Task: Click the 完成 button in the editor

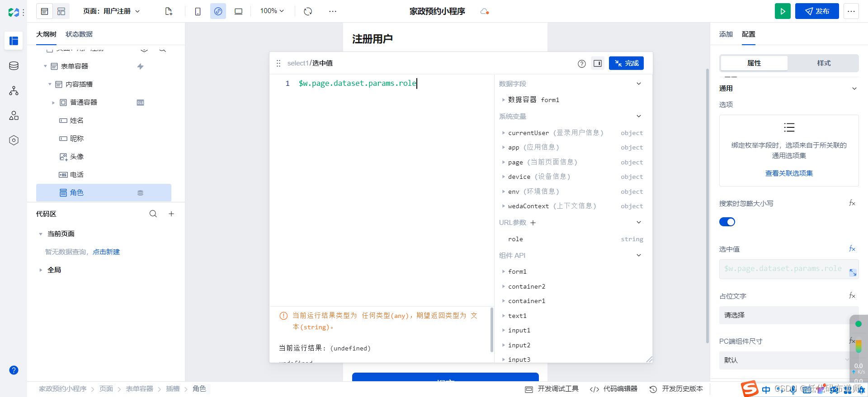Action: 626,63
